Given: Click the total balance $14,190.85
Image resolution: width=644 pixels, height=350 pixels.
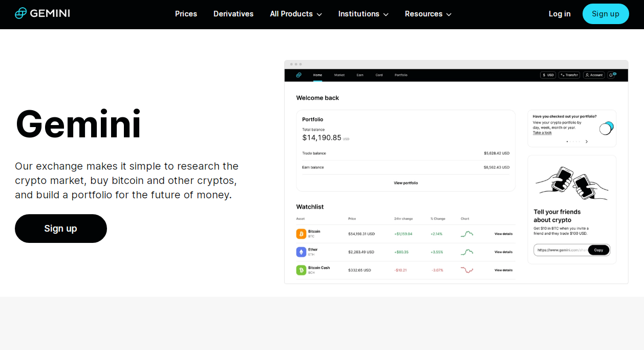Looking at the screenshot, I should tap(321, 137).
